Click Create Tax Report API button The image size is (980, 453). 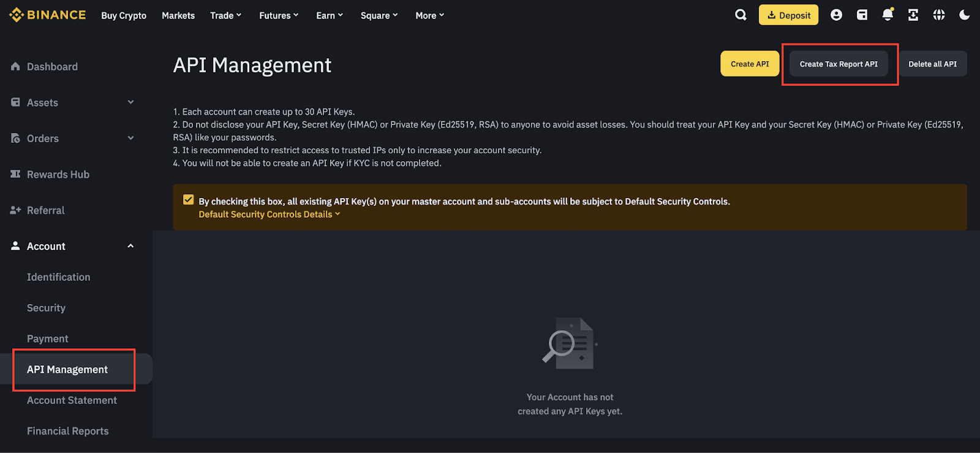click(838, 64)
